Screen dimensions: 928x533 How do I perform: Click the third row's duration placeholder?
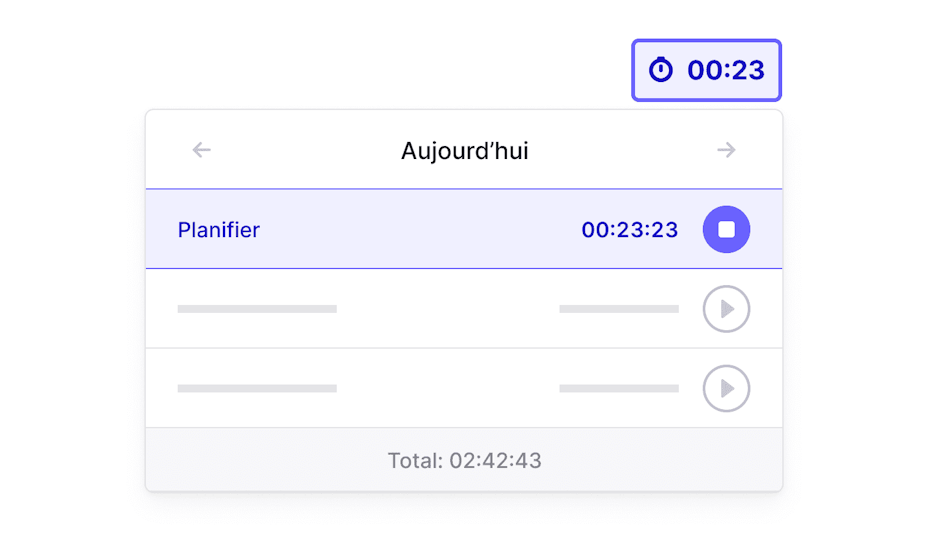coord(618,388)
